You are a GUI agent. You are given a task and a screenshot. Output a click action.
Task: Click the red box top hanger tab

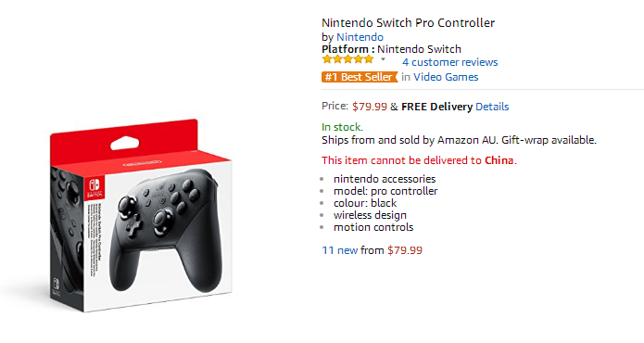pos(123,143)
